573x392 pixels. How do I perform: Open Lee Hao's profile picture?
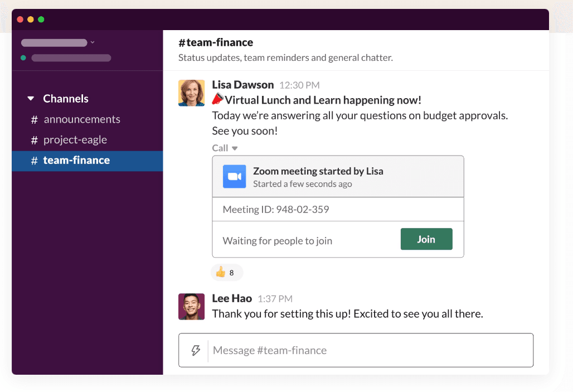191,306
